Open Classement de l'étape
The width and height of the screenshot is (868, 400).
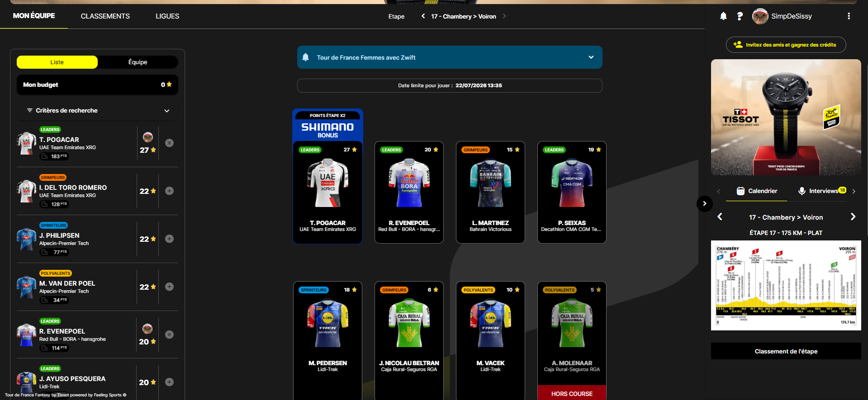click(x=786, y=351)
